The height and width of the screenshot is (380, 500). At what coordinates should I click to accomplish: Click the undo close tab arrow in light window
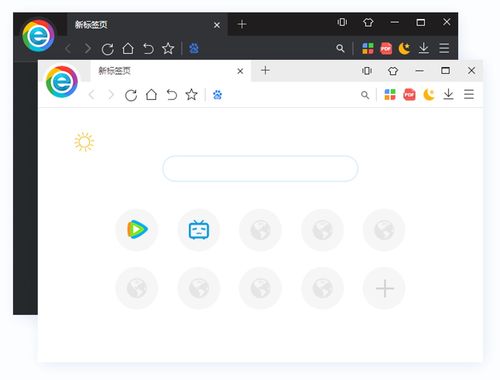(172, 95)
